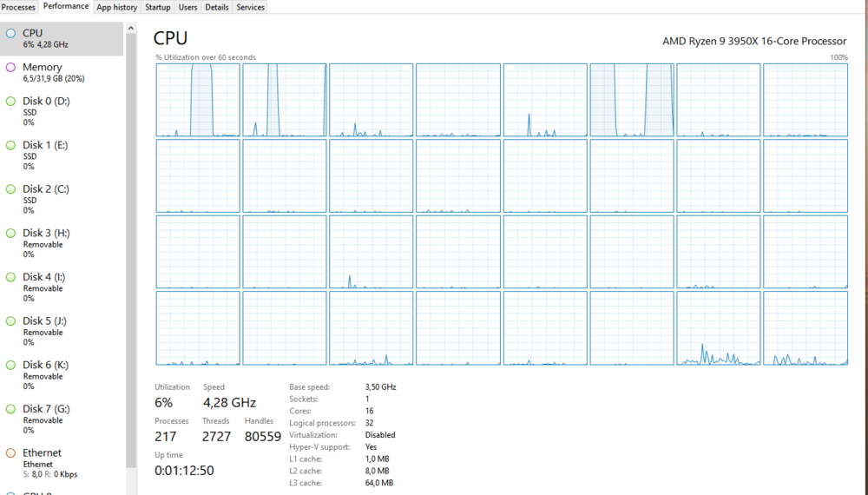Viewport: 868px width, 495px height.
Task: Open the Services tab
Action: coord(250,7)
